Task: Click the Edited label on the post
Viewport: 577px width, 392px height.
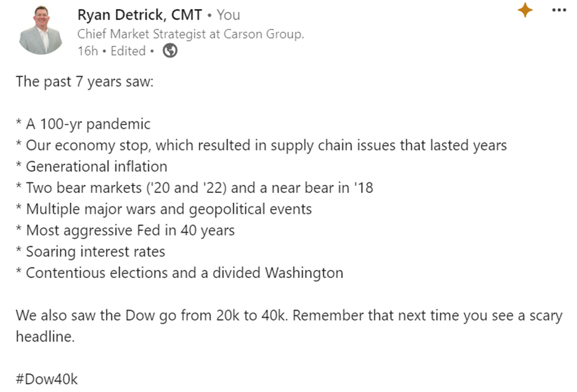Action: click(x=128, y=51)
